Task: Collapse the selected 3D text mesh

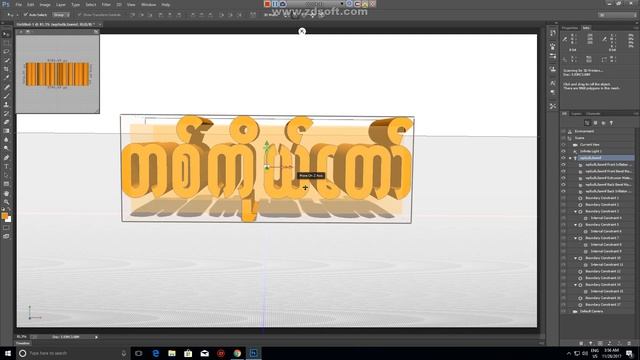Action: click(570, 158)
